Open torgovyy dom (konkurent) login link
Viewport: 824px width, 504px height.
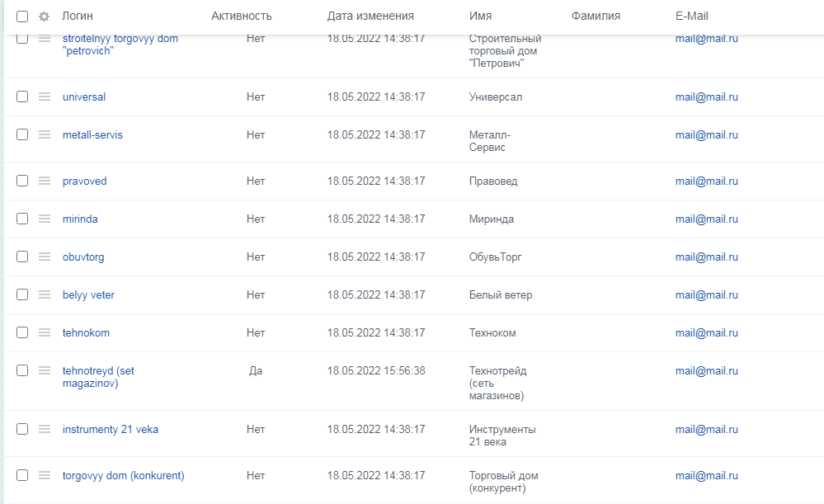point(124,476)
